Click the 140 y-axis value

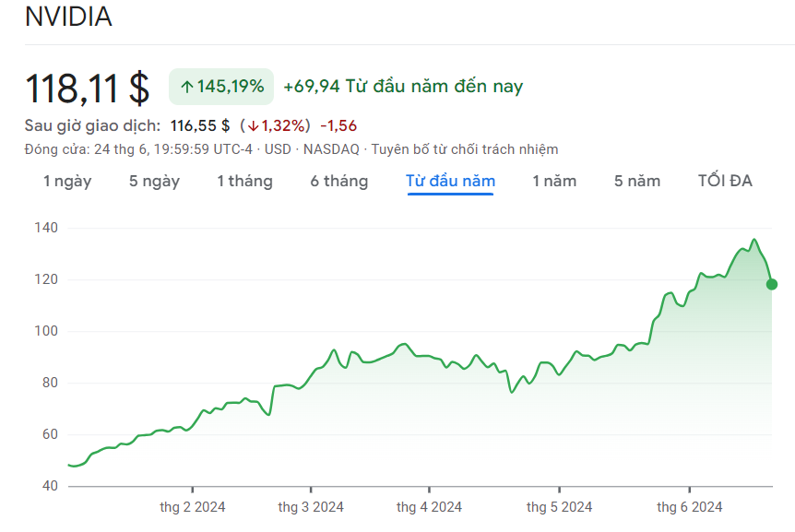[x=46, y=228]
